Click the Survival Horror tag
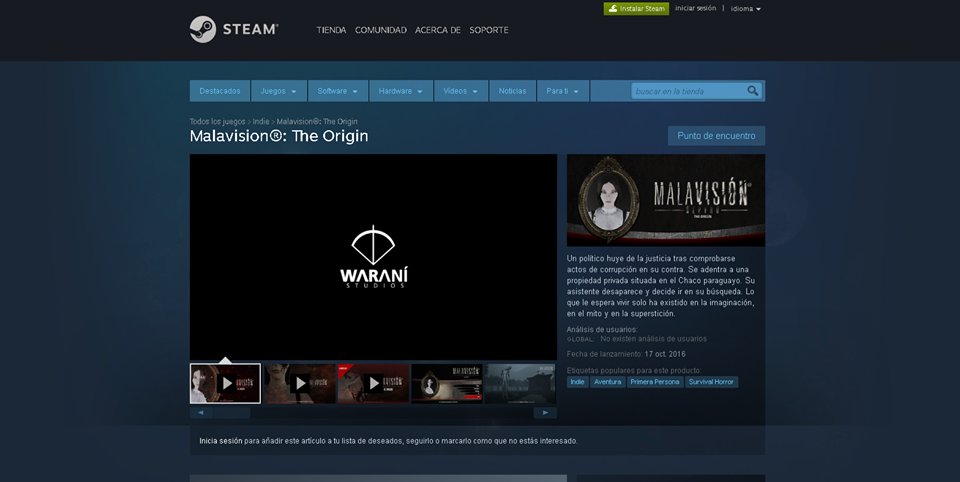This screenshot has width=960, height=482. (711, 382)
